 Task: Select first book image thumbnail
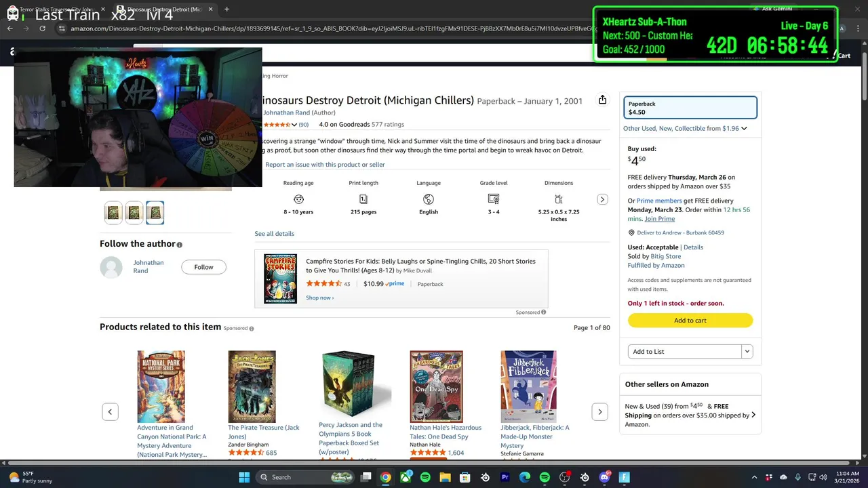(113, 213)
